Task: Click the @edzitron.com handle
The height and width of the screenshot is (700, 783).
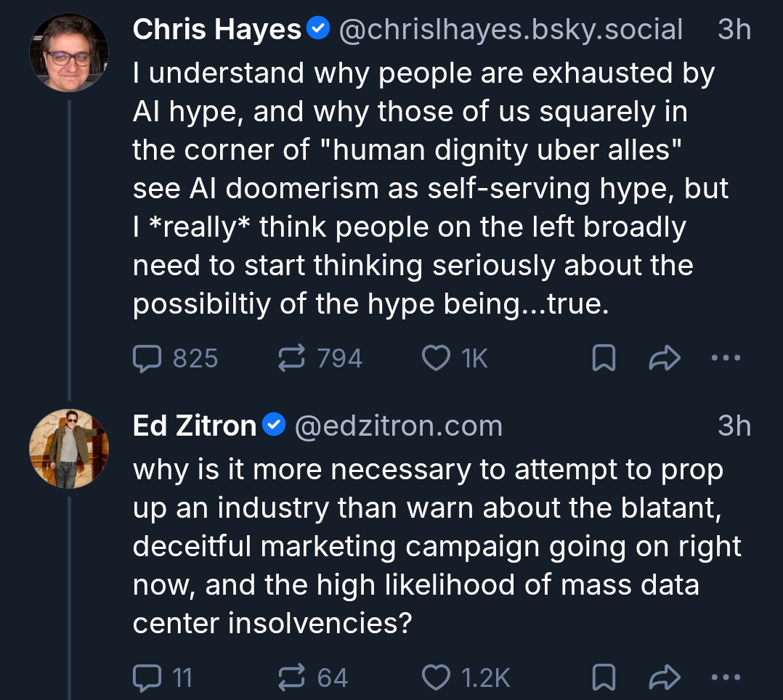Action: tap(398, 426)
